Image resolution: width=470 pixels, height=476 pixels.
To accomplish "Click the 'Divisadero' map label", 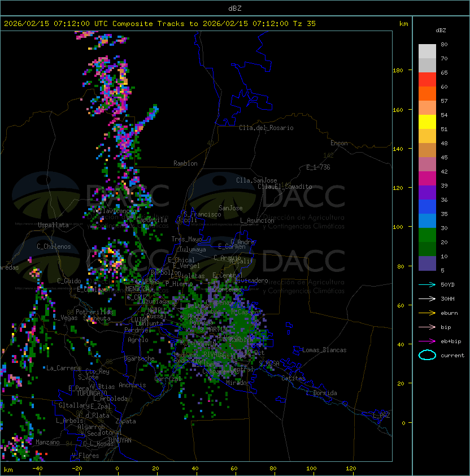I will [x=251, y=280].
